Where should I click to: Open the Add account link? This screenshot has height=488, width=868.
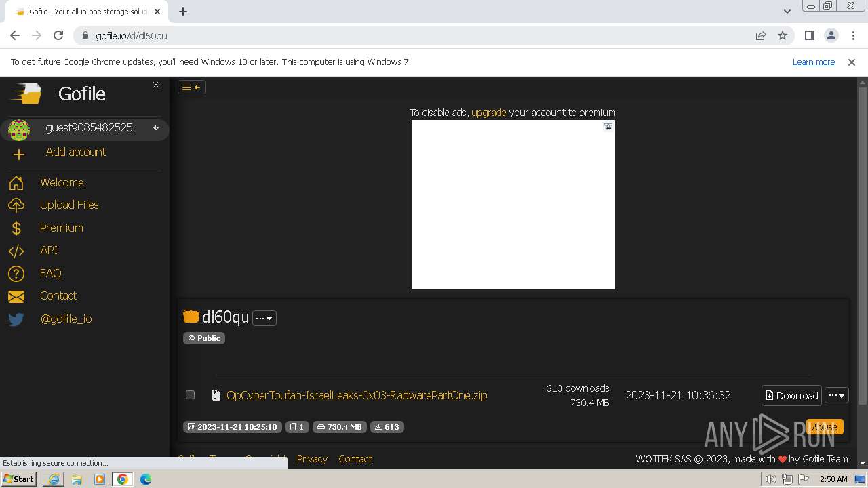click(75, 152)
